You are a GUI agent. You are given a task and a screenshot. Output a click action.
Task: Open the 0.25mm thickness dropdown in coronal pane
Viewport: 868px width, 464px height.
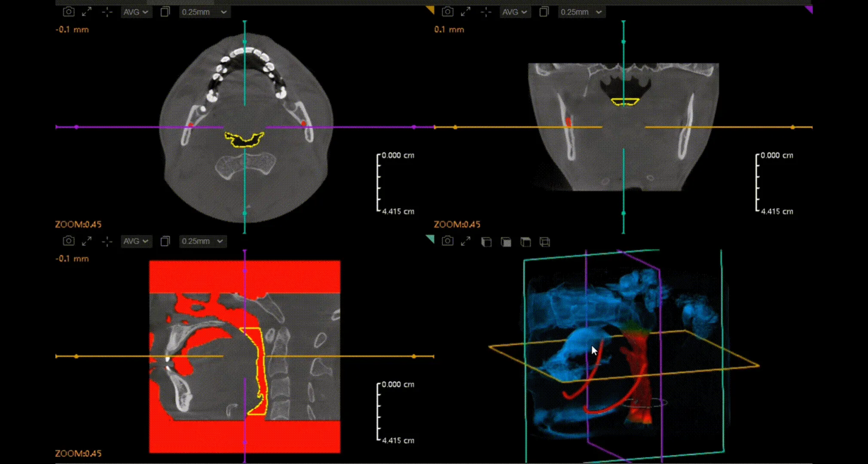point(581,12)
